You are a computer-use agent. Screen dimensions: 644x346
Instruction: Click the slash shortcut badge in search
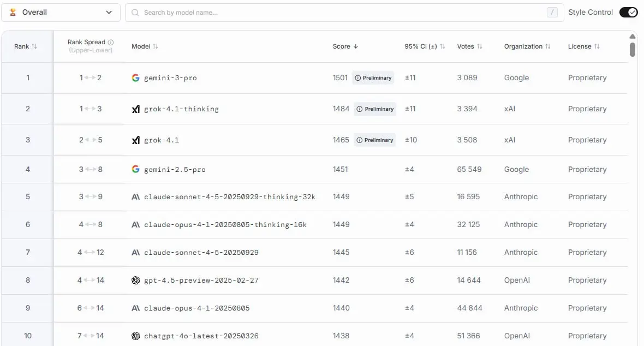click(x=552, y=13)
